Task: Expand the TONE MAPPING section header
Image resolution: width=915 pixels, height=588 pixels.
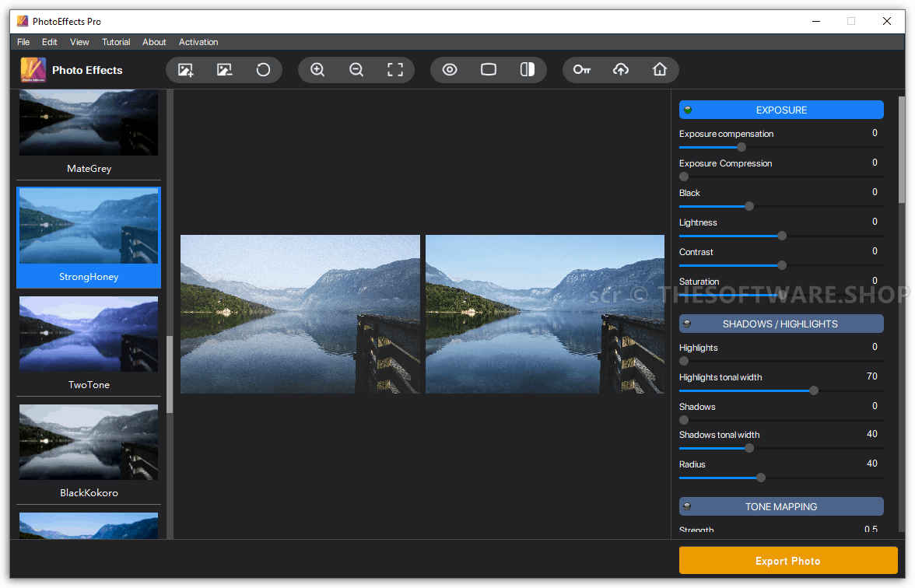Action: click(x=780, y=506)
